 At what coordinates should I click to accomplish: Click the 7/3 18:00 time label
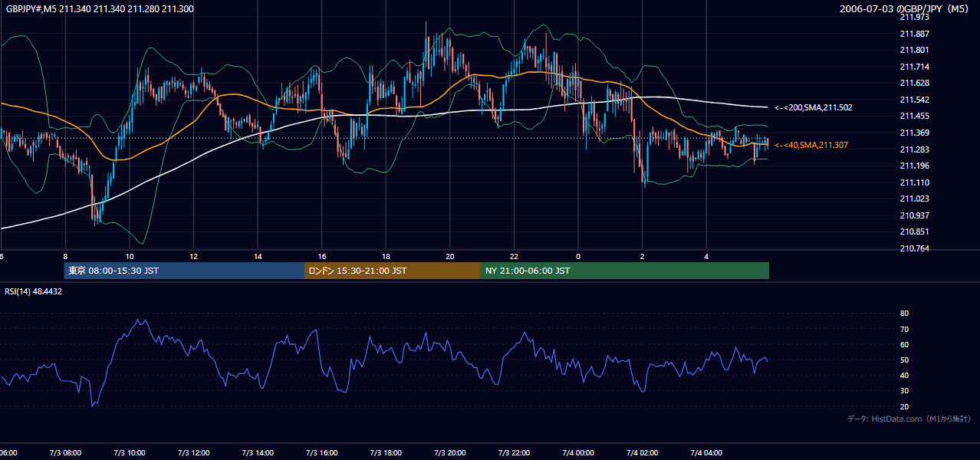click(x=386, y=453)
